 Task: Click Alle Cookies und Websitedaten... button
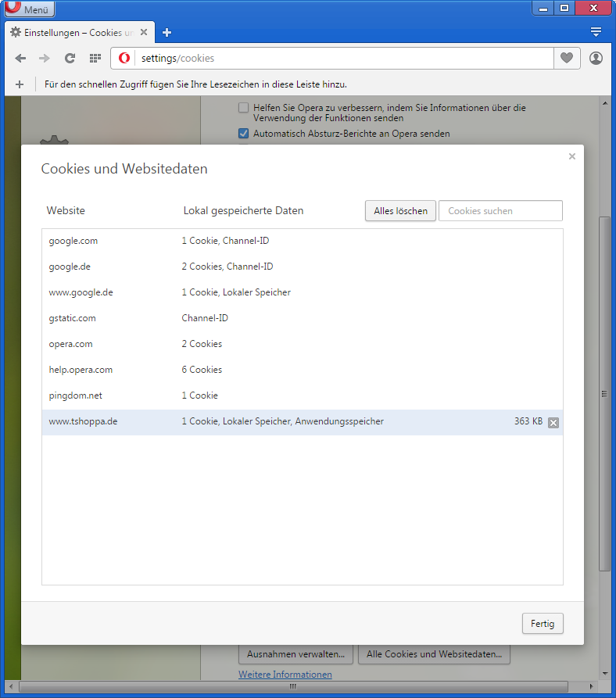(434, 654)
